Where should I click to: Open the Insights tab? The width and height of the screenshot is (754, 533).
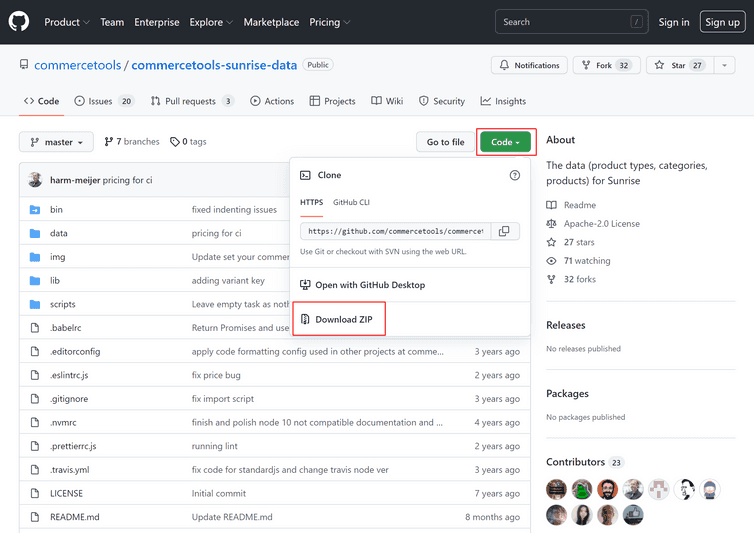tap(503, 101)
